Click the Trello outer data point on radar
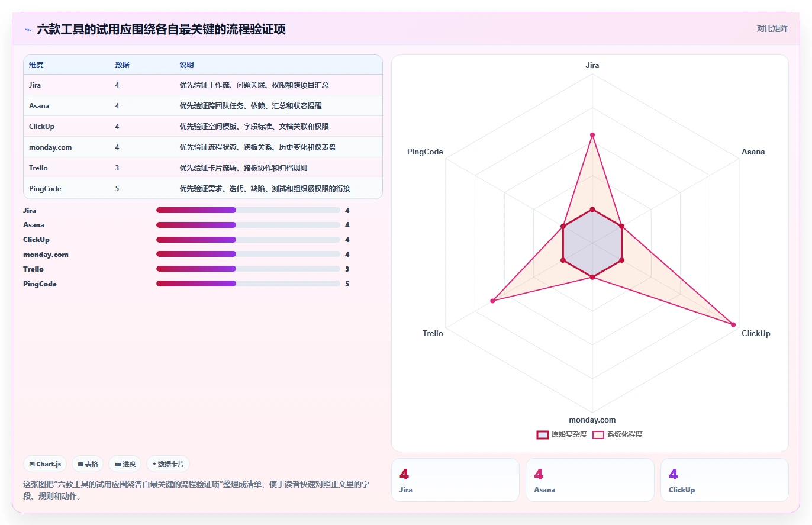Screen dimensions: 812x525 tap(492, 301)
